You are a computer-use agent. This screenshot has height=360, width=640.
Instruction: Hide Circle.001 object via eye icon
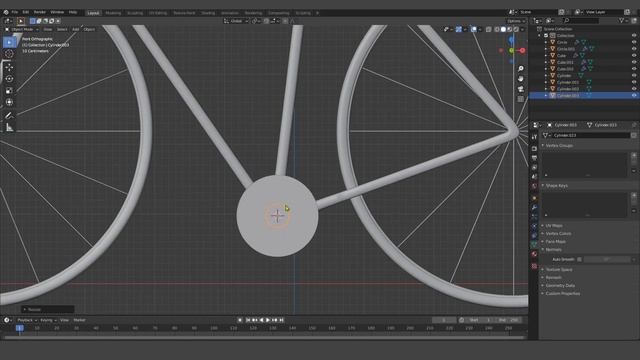tap(634, 49)
